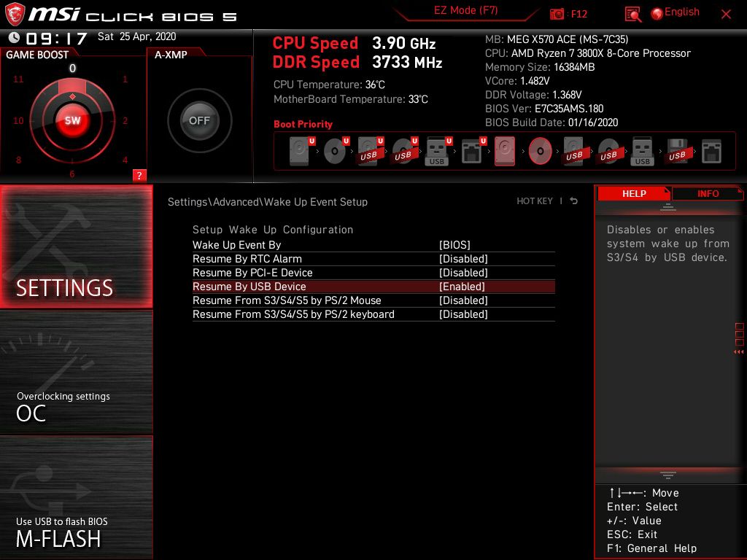This screenshot has height=560, width=747.
Task: Select the last network boot device icon
Action: pyautogui.click(x=711, y=152)
